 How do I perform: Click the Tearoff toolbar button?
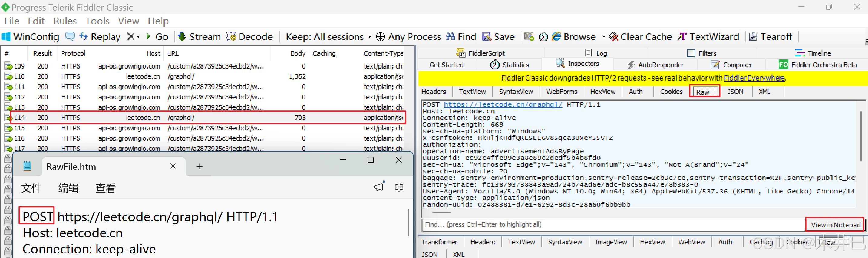[770, 36]
